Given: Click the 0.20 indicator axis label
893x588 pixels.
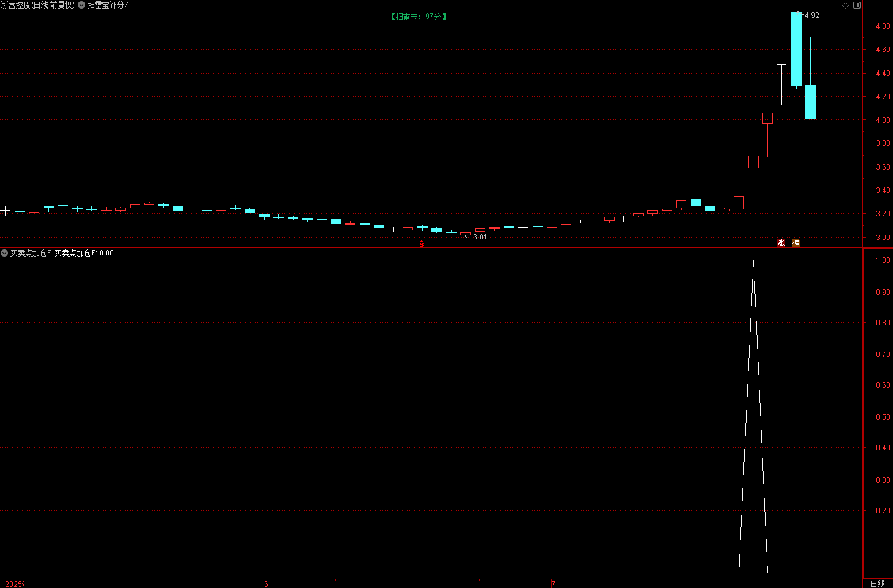Looking at the screenshot, I should 883,511.
